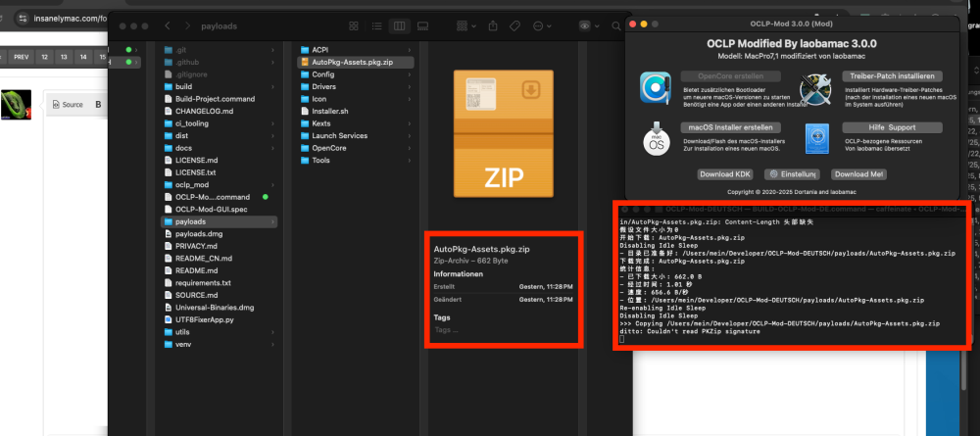Viewport: 980px width, 436px height.
Task: Switch Finder to list view
Action: tap(376, 26)
